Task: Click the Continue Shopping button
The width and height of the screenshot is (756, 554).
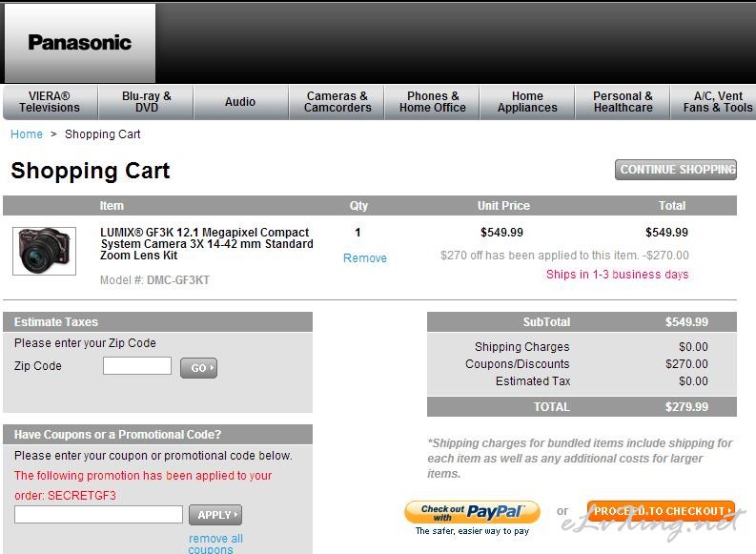Action: pos(676,170)
